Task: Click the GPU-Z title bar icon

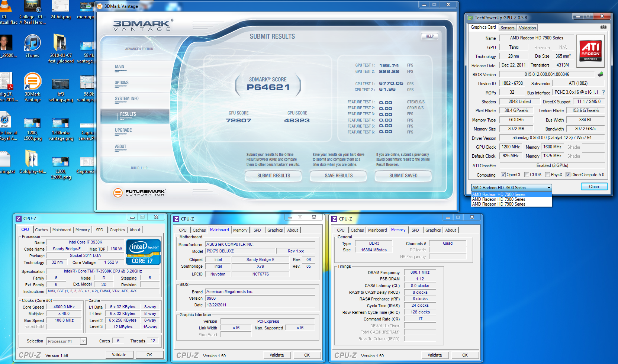Action: (x=470, y=17)
